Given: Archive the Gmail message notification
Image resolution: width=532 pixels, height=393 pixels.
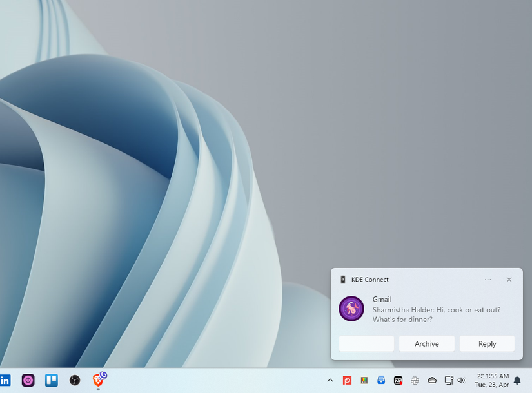Looking at the screenshot, I should tap(427, 344).
